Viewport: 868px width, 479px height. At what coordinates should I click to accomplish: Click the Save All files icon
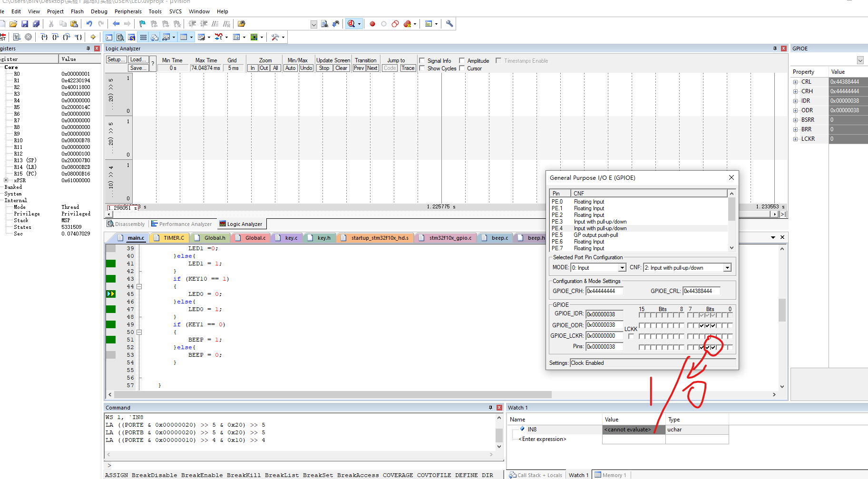pos(36,24)
